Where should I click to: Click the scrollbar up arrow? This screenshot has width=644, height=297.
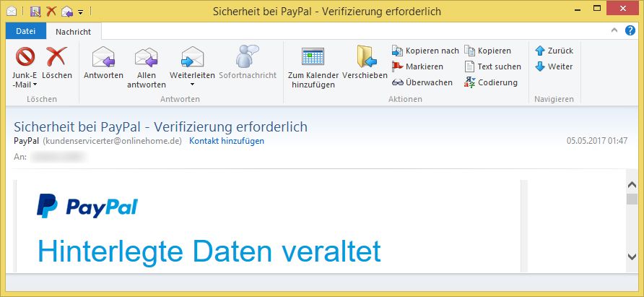(x=632, y=186)
